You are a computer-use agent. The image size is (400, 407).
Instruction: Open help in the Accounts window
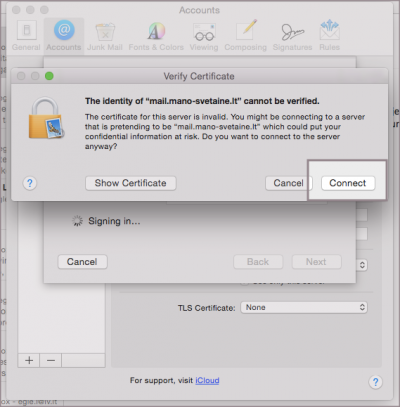click(375, 382)
